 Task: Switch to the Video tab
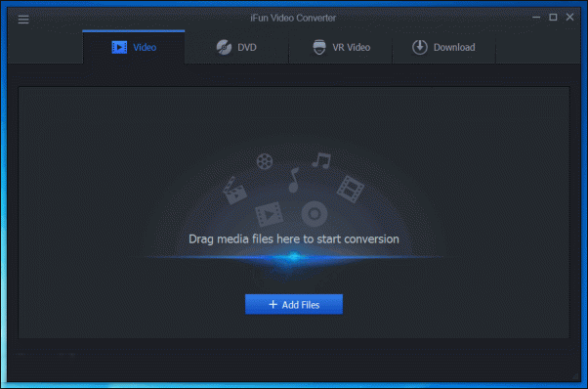tap(134, 47)
